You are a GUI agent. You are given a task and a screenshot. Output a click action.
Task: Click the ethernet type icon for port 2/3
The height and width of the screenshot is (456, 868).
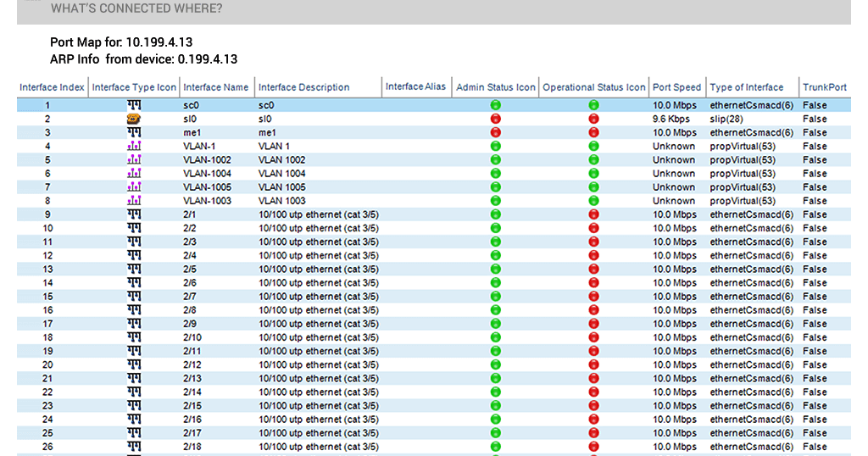point(134,242)
